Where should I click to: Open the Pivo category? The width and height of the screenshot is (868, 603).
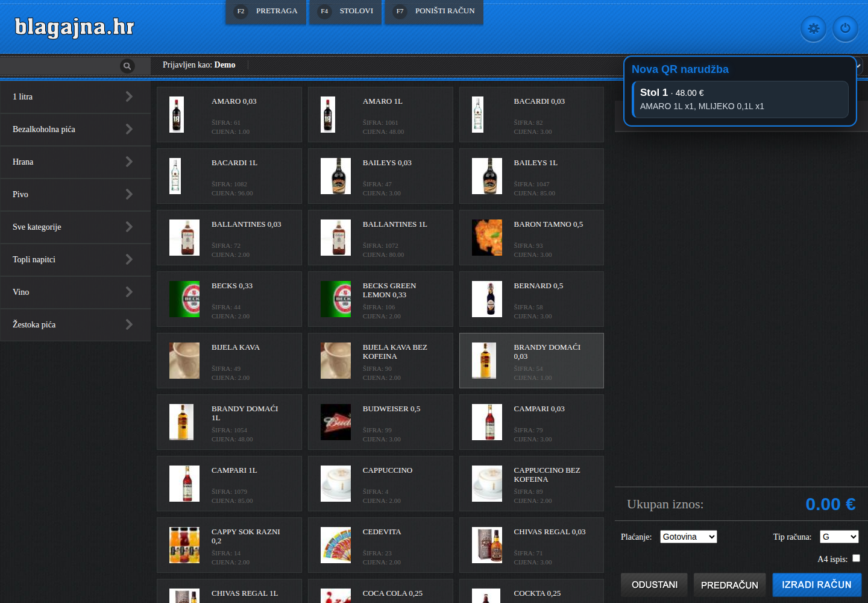(75, 195)
